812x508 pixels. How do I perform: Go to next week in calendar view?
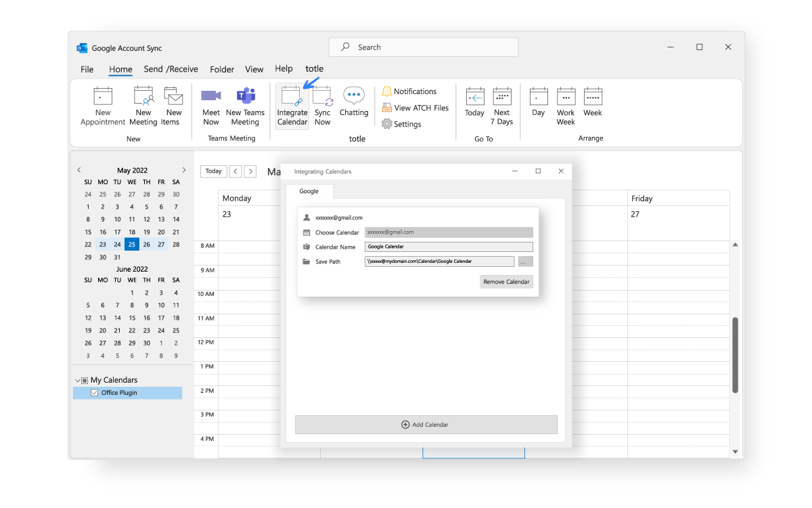pyautogui.click(x=250, y=171)
